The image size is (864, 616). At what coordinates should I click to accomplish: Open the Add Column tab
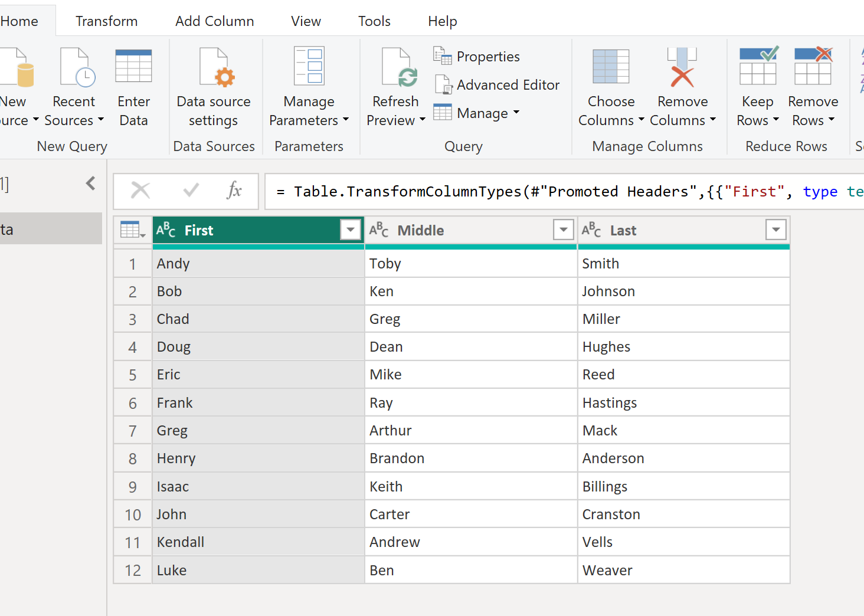click(x=214, y=21)
